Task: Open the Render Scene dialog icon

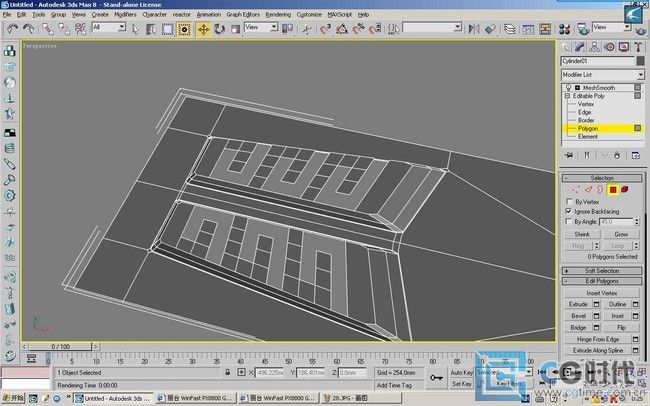Action: pos(583,29)
